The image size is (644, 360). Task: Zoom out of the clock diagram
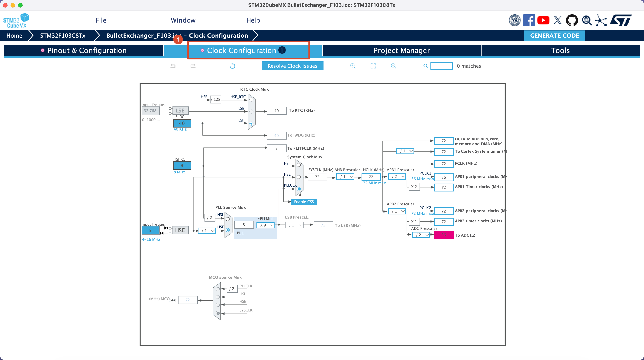click(x=393, y=66)
